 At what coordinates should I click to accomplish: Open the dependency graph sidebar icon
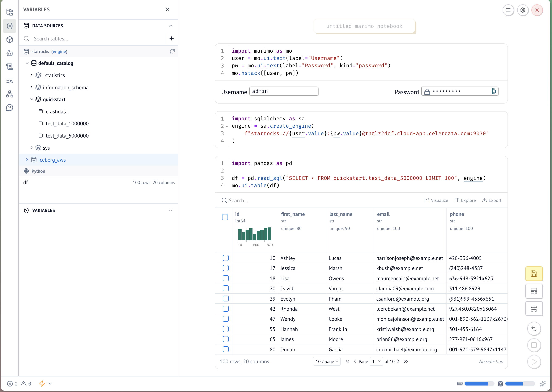pyautogui.click(x=10, y=94)
